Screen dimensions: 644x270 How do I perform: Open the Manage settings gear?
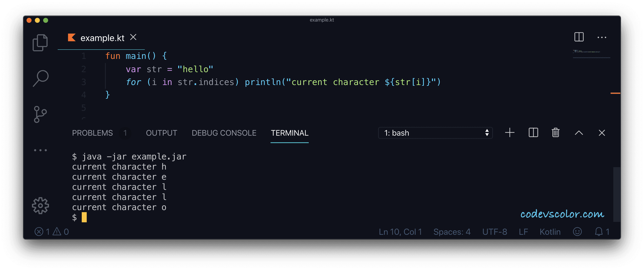coord(40,206)
